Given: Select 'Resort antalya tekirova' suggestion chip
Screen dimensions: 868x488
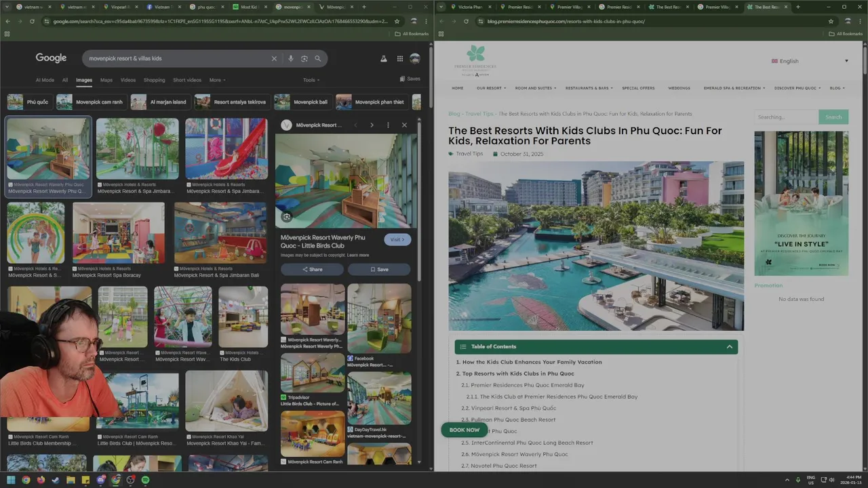Looking at the screenshot, I should click(x=233, y=102).
